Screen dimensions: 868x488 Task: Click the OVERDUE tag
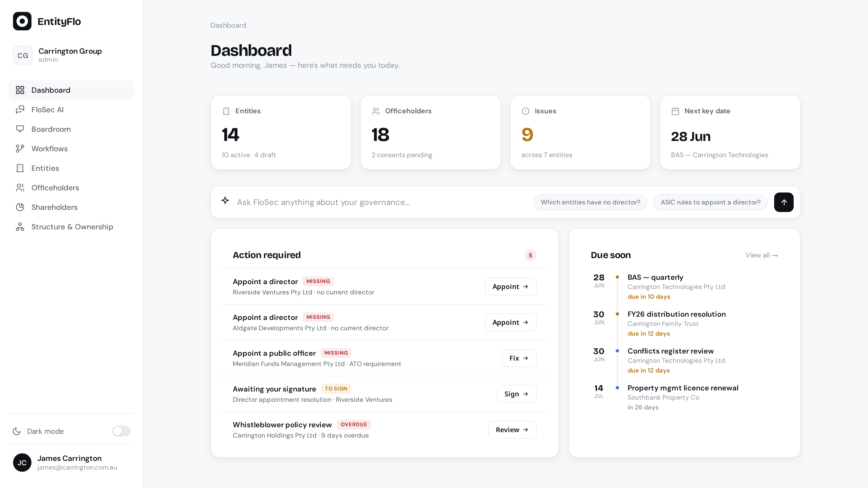354,424
